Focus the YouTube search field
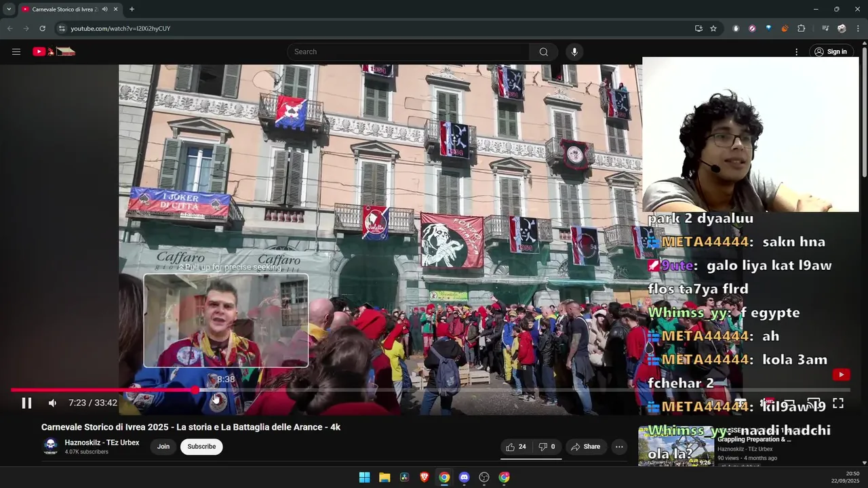868x488 pixels. [409, 52]
